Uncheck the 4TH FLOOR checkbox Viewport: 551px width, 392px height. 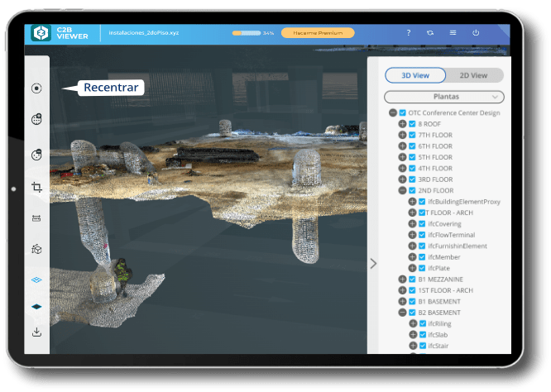tap(412, 168)
